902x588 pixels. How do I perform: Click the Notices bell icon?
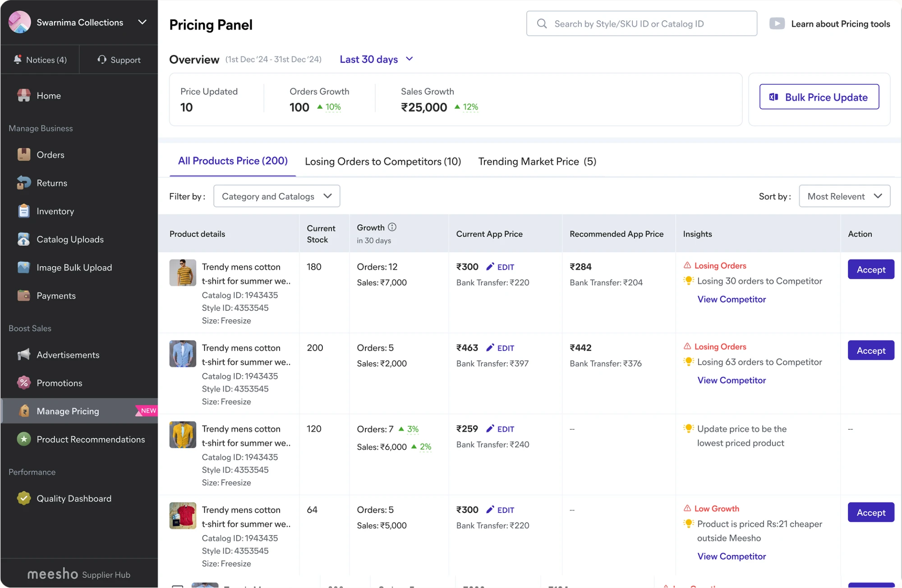[18, 60]
